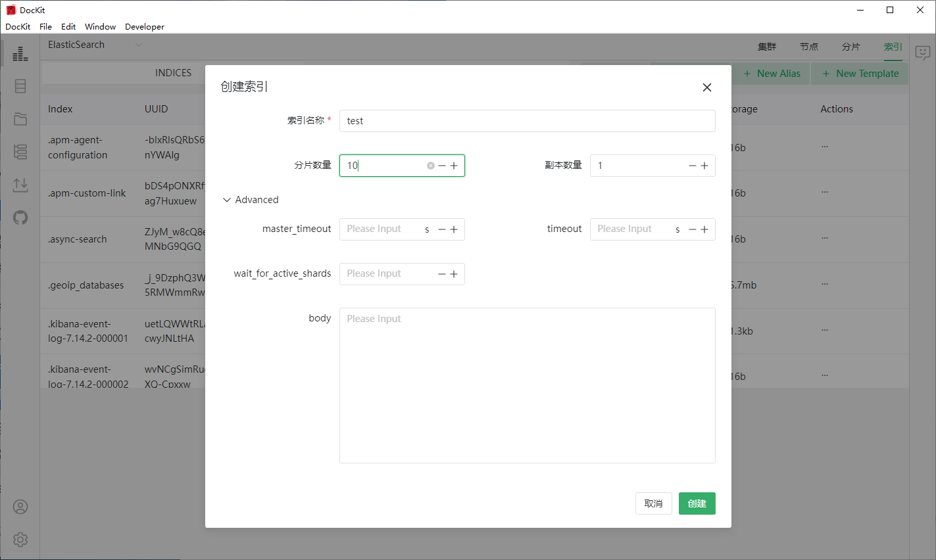Open actions menu for .kibana-event-log-7.14.2-000001 row
This screenshot has width=936, height=560.
(x=825, y=331)
